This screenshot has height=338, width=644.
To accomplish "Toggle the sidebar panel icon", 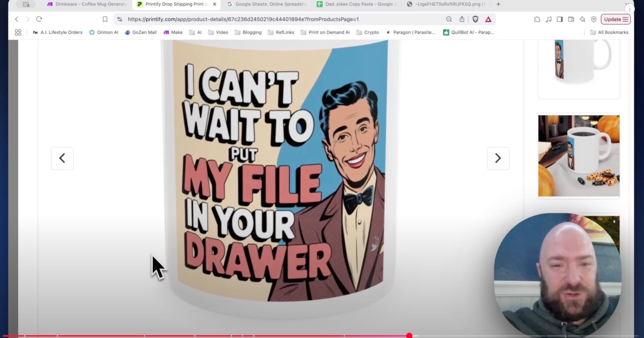I will tap(560, 19).
